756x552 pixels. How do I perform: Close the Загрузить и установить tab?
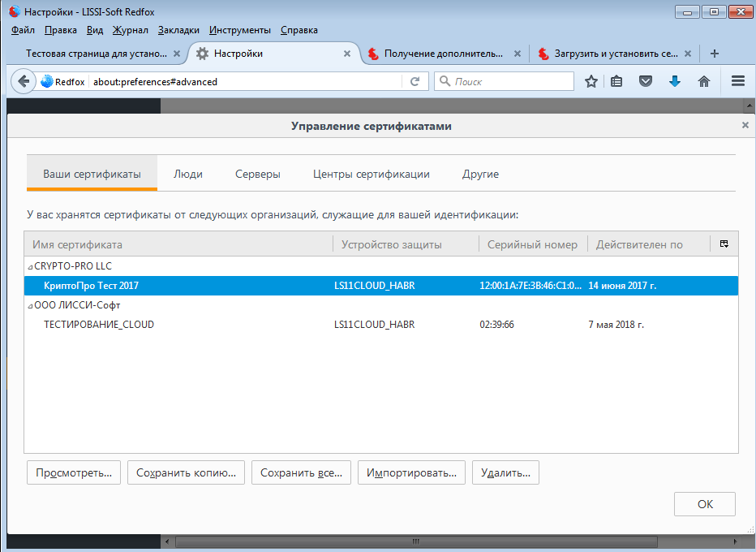coord(688,54)
